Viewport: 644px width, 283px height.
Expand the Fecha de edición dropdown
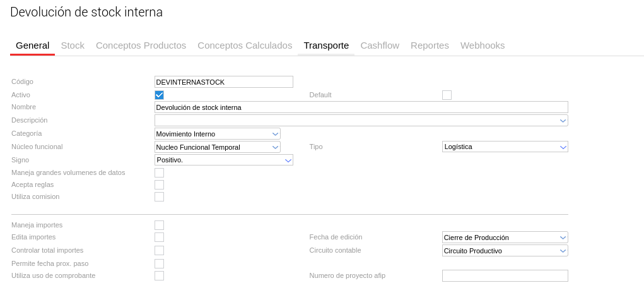pyautogui.click(x=505, y=238)
